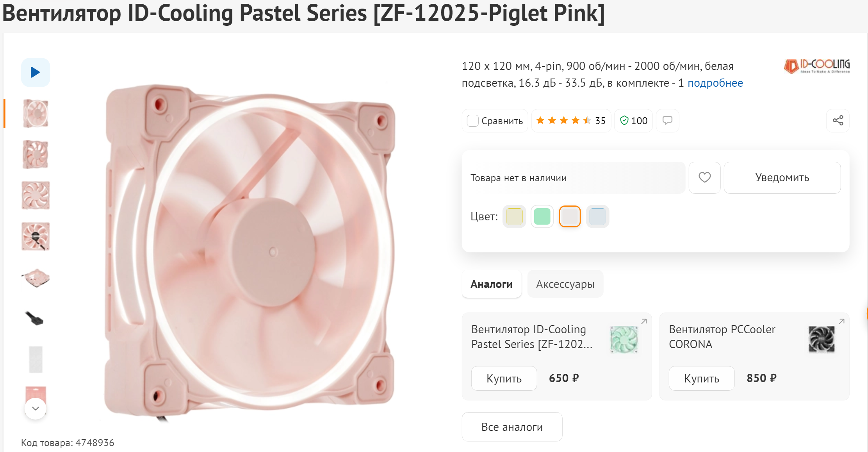Open the 100 reliability shield rating
Screen dimensions: 868x452
pos(633,121)
